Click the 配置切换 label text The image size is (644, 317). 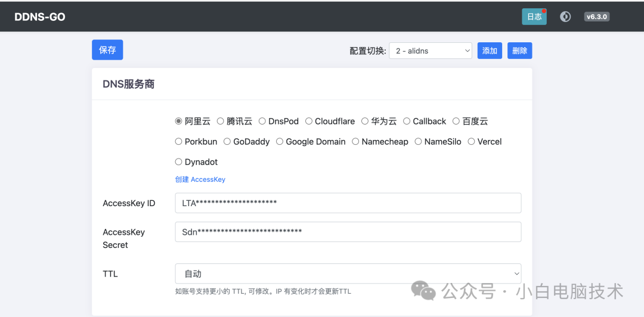(x=368, y=51)
